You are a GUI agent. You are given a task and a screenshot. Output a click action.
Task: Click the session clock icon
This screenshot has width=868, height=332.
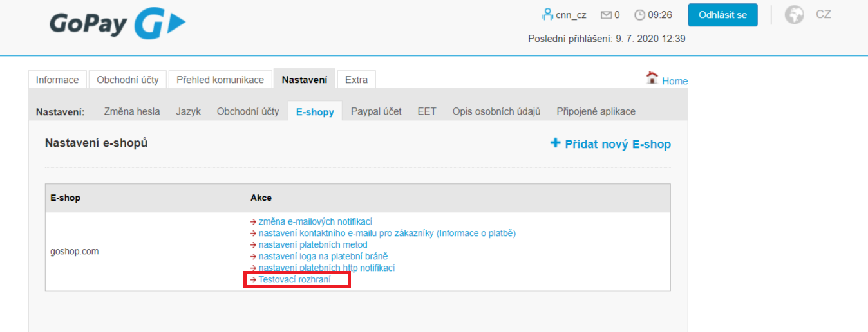[639, 15]
